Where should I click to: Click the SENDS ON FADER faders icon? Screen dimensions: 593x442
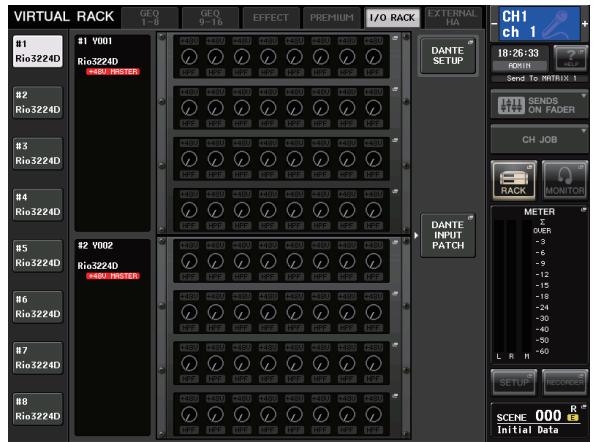pyautogui.click(x=511, y=105)
